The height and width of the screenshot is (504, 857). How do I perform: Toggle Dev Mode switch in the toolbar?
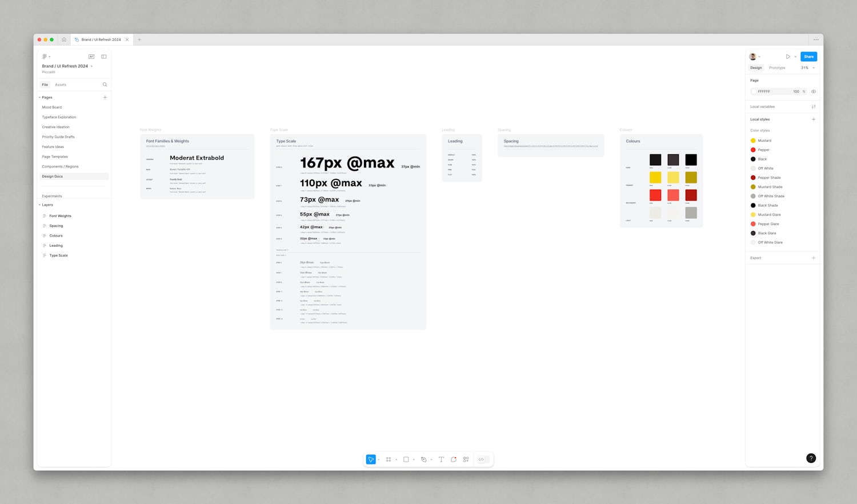point(483,459)
